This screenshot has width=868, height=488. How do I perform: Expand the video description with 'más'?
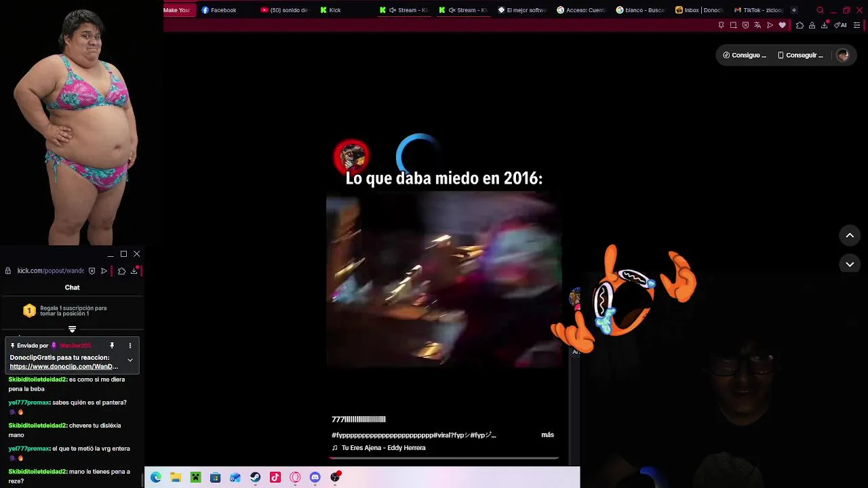[x=547, y=435]
